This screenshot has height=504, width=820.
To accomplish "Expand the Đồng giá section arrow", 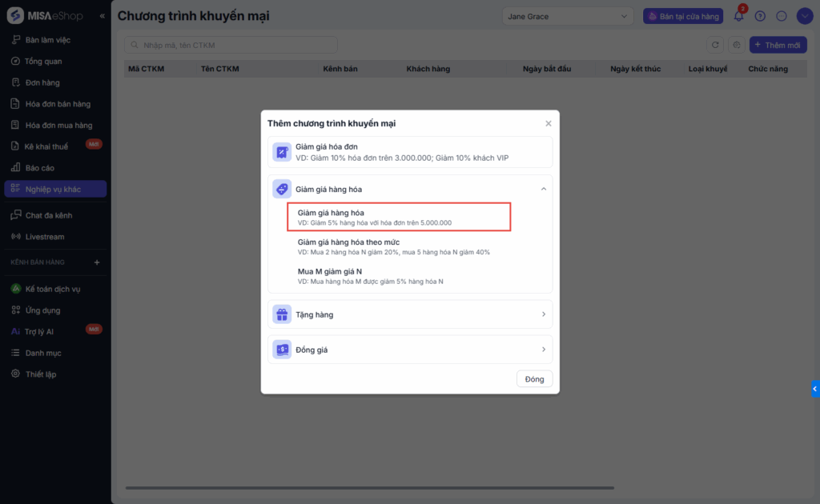I will [544, 350].
